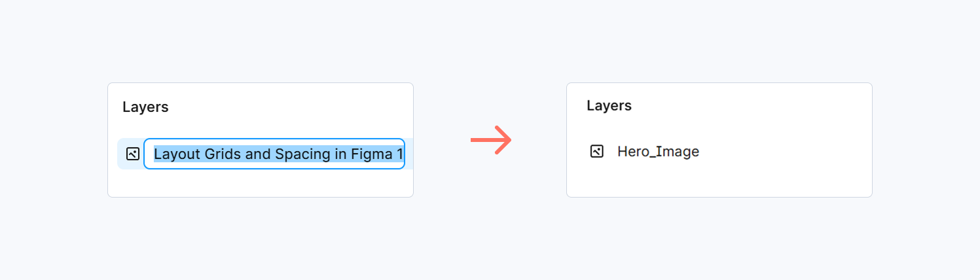The image size is (980, 280).
Task: Select the Hero_Image layer name
Action: [658, 152]
